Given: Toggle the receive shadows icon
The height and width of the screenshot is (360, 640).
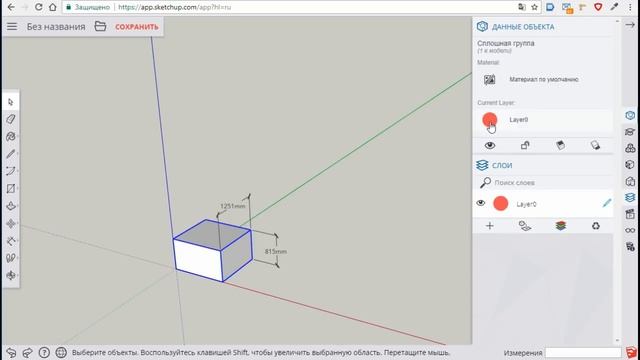Looking at the screenshot, I should (560, 145).
